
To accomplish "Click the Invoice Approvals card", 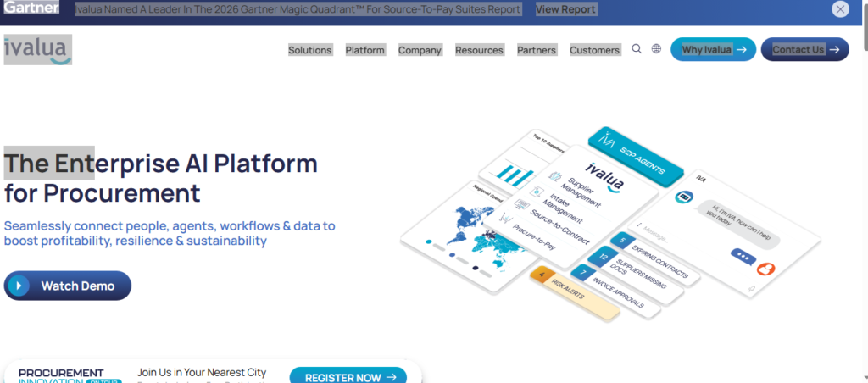I will tap(615, 292).
